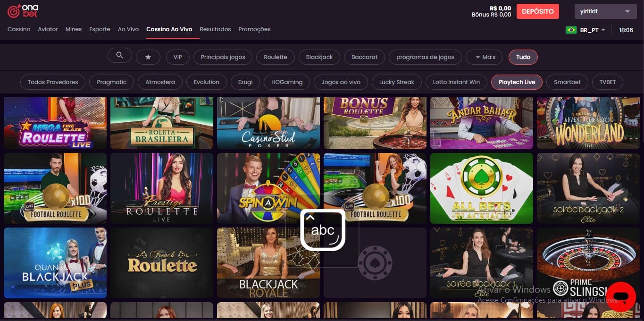Viewport: 644px width, 321px height.
Task: Filter by Principais jogos
Action: tap(223, 57)
